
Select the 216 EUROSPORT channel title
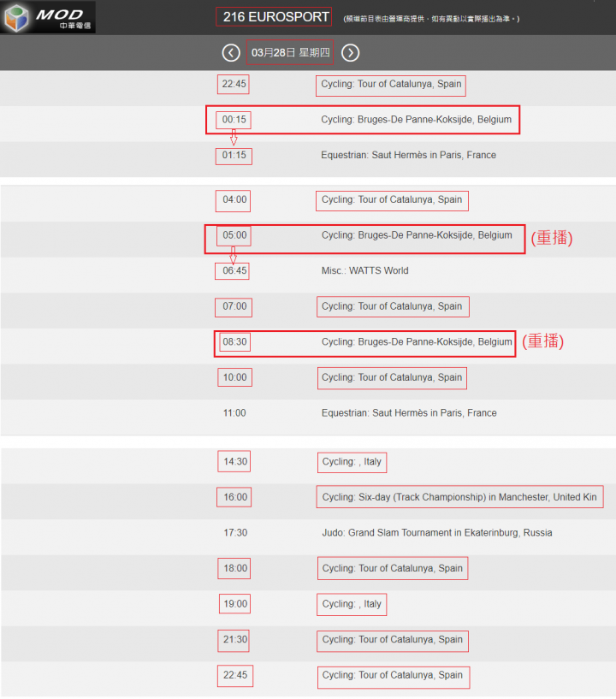[x=275, y=17]
